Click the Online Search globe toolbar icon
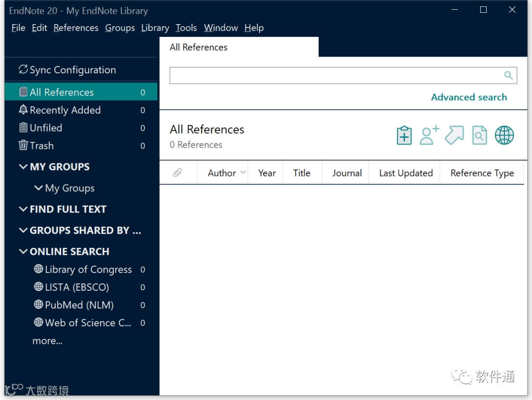This screenshot has width=532, height=400. click(504, 135)
